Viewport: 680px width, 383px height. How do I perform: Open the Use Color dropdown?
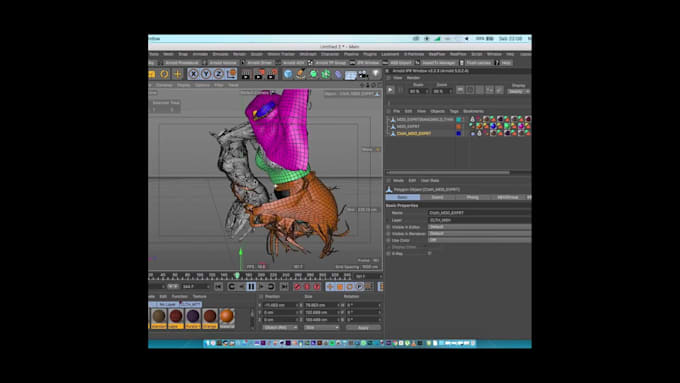click(x=479, y=240)
